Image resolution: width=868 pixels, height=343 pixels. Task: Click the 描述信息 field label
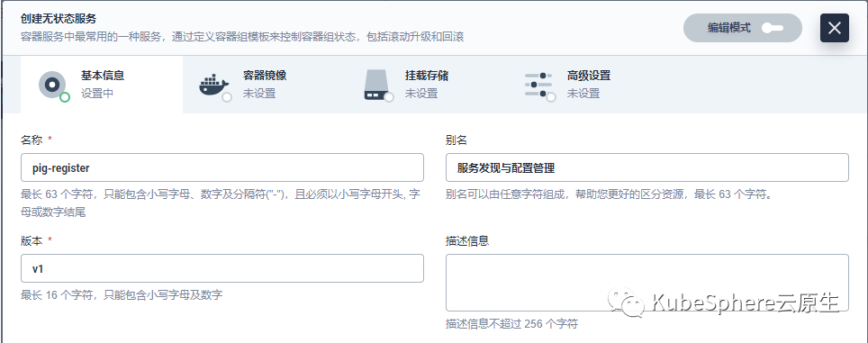[468, 241]
